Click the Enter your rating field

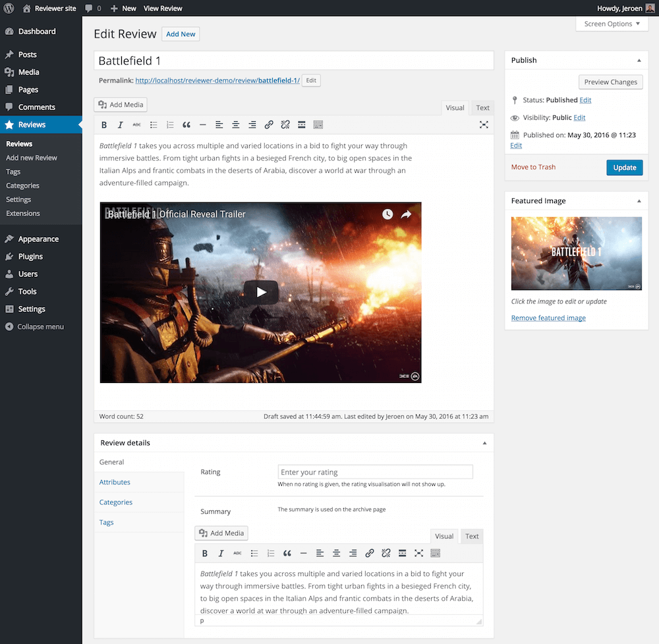375,472
